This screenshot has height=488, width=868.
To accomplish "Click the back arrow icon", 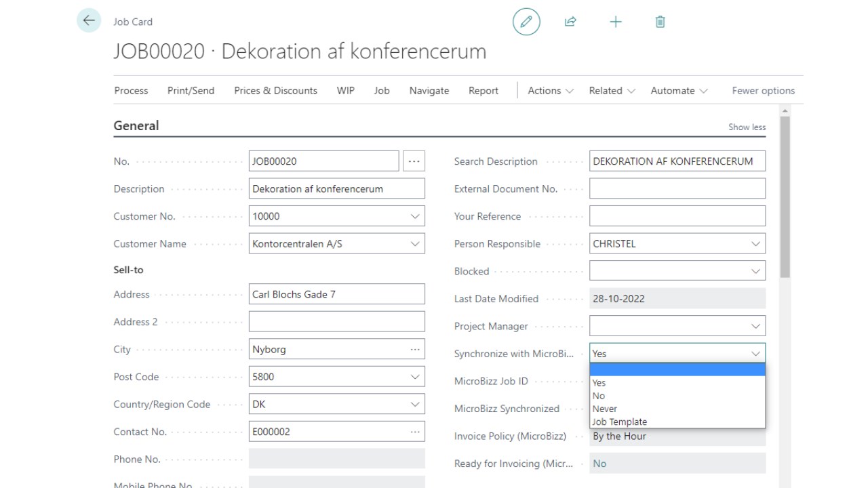I will pyautogui.click(x=89, y=21).
